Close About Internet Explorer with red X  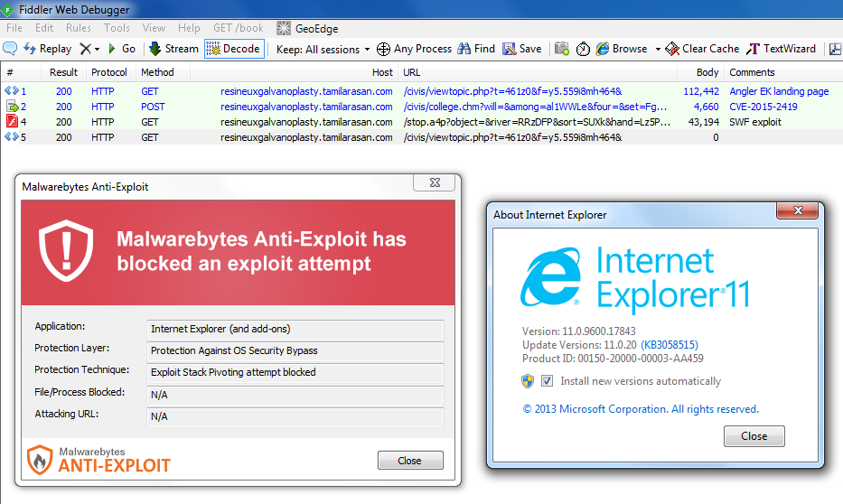click(797, 210)
